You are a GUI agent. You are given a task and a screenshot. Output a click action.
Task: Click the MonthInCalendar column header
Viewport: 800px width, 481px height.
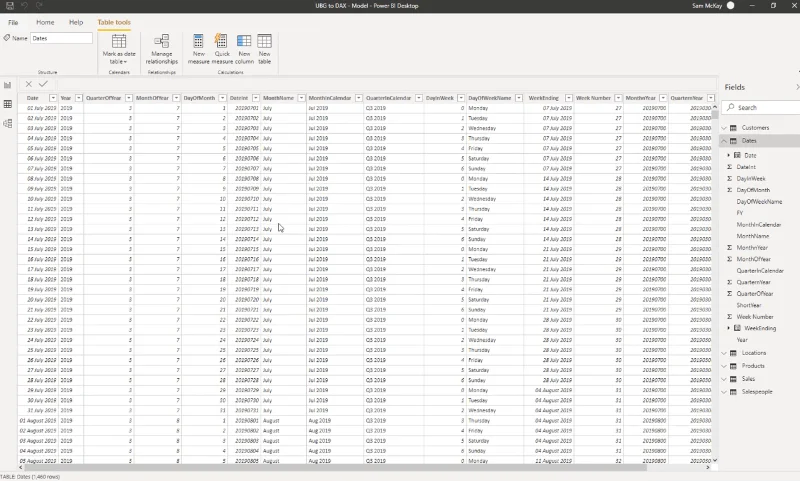pyautogui.click(x=330, y=98)
